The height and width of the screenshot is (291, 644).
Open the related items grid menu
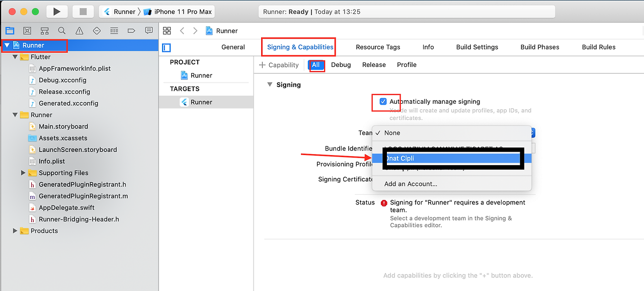click(167, 31)
